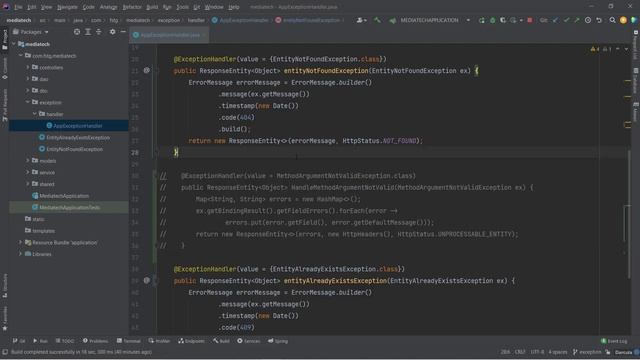Open the Window menu
This screenshot has height=360, width=640.
click(x=214, y=7)
